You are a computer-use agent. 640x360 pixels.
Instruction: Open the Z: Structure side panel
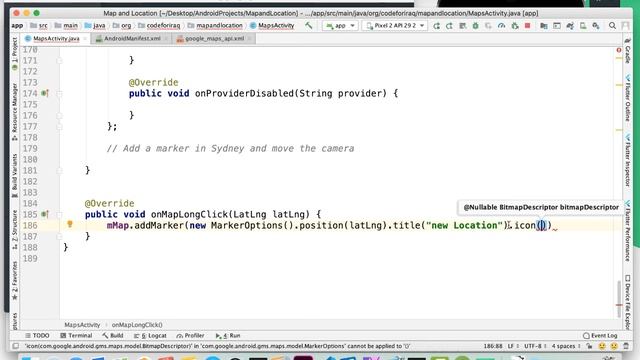tap(15, 229)
